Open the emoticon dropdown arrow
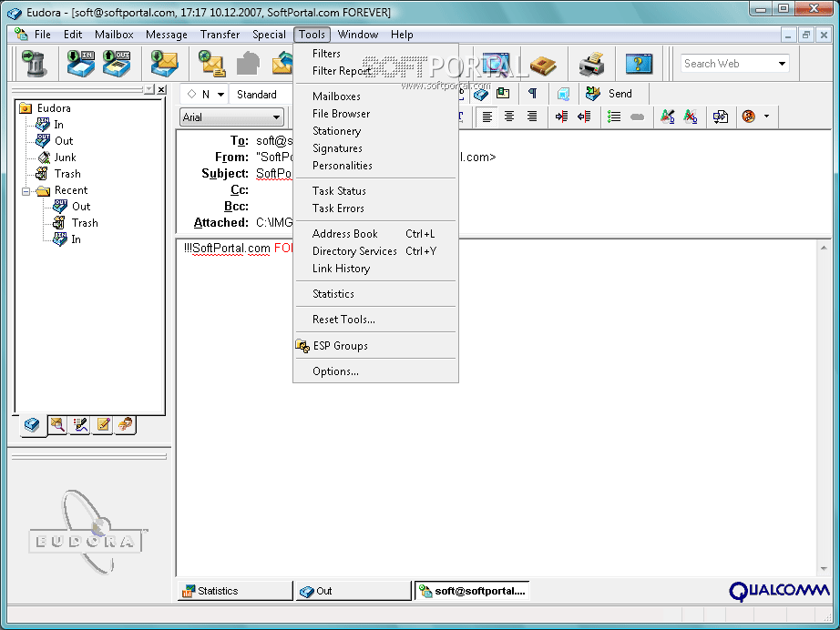 (x=766, y=117)
